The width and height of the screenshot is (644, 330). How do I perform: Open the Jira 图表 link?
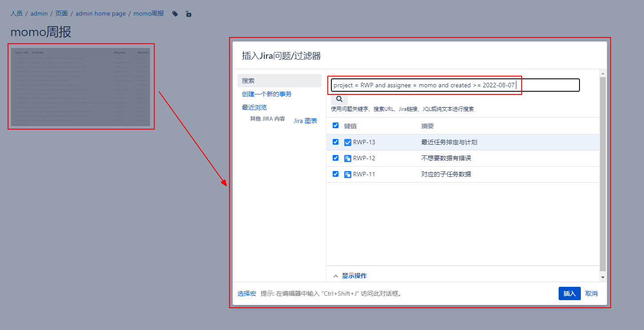pos(306,121)
